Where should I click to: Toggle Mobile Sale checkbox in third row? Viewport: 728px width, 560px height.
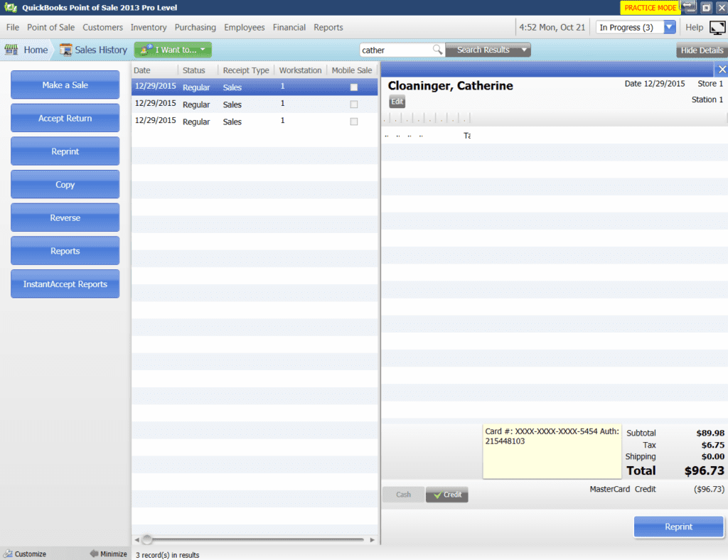[x=354, y=122]
